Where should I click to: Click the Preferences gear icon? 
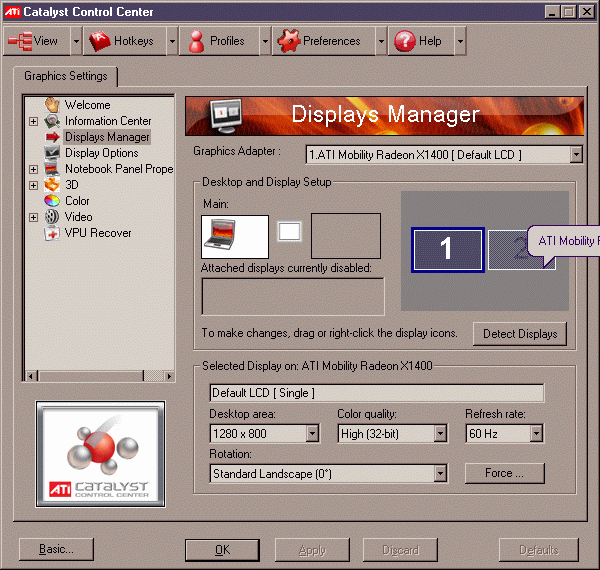(289, 41)
